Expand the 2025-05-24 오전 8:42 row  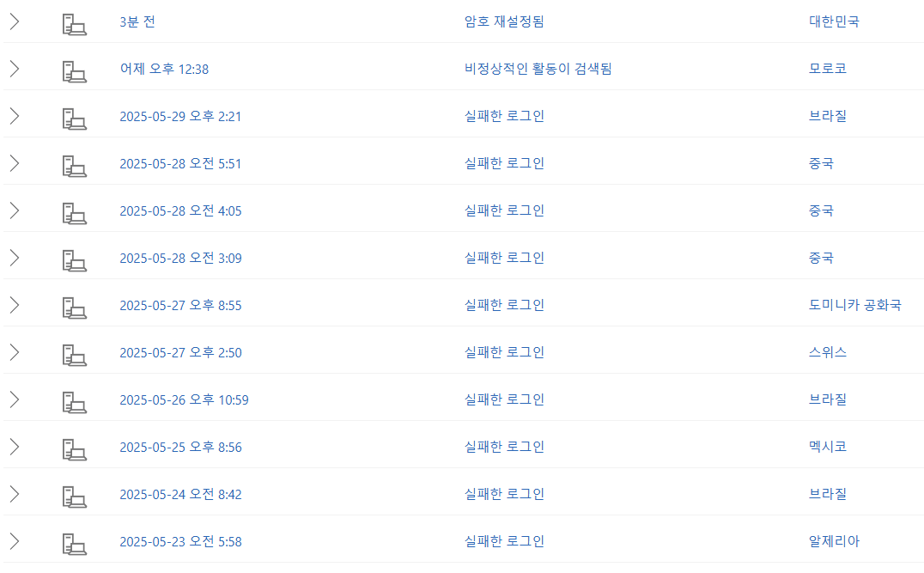14,494
